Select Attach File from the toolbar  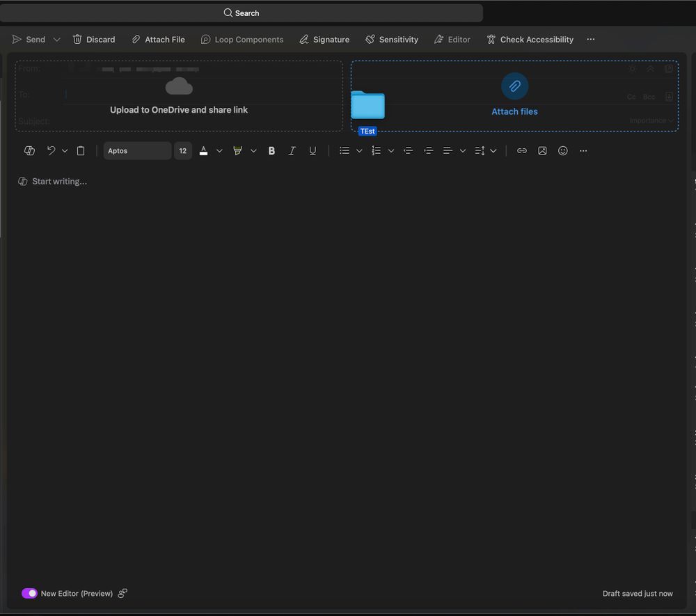pyautogui.click(x=158, y=39)
